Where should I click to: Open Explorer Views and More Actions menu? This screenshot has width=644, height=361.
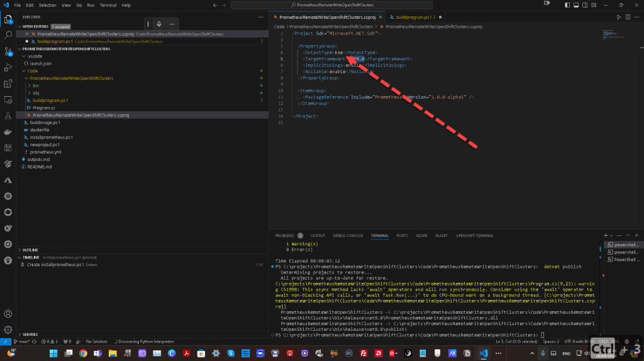point(260,17)
